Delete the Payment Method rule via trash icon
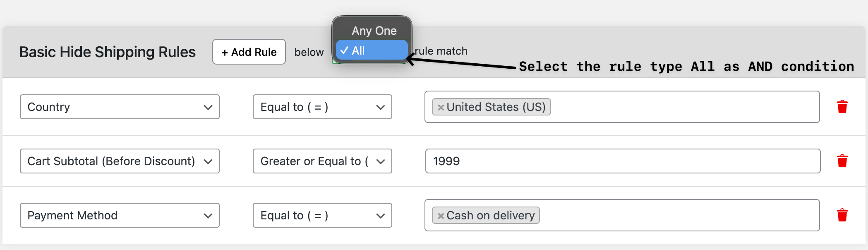The image size is (868, 250). (x=842, y=215)
